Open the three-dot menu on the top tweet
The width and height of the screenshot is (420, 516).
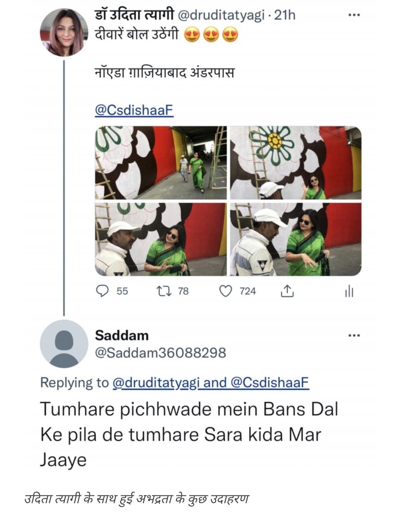click(354, 15)
